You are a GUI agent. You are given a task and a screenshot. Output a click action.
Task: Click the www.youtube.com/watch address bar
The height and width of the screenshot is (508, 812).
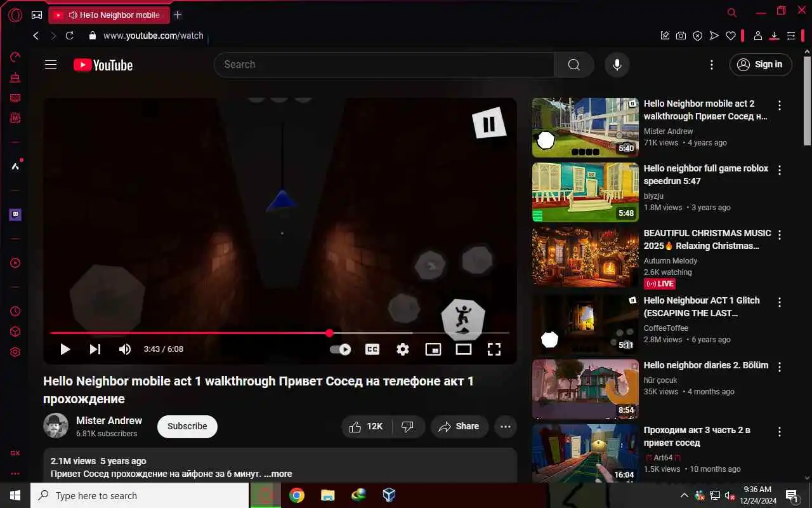pos(154,36)
